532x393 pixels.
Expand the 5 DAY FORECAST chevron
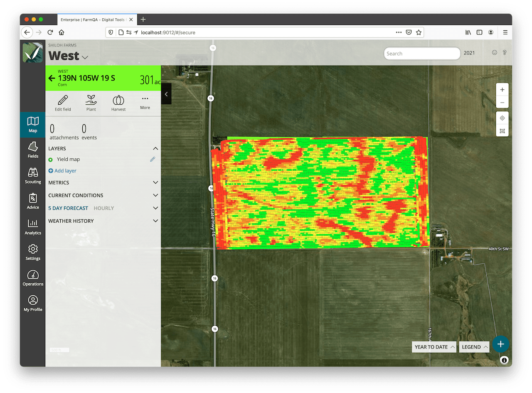coord(155,208)
